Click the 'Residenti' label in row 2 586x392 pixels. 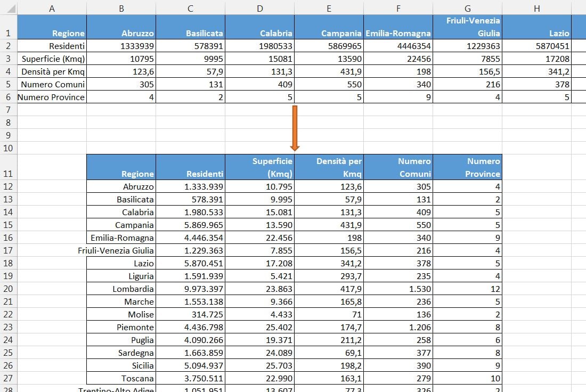tap(52, 46)
